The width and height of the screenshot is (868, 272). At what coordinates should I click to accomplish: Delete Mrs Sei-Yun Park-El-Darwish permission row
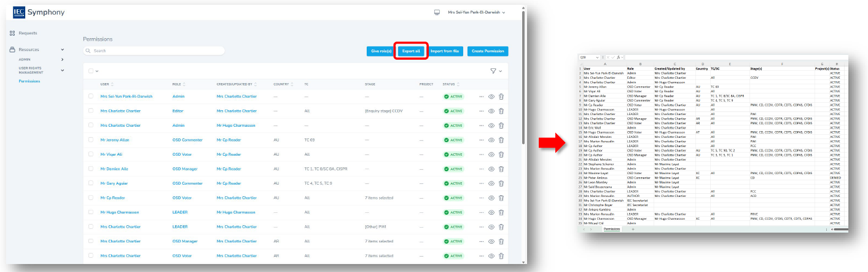point(501,97)
